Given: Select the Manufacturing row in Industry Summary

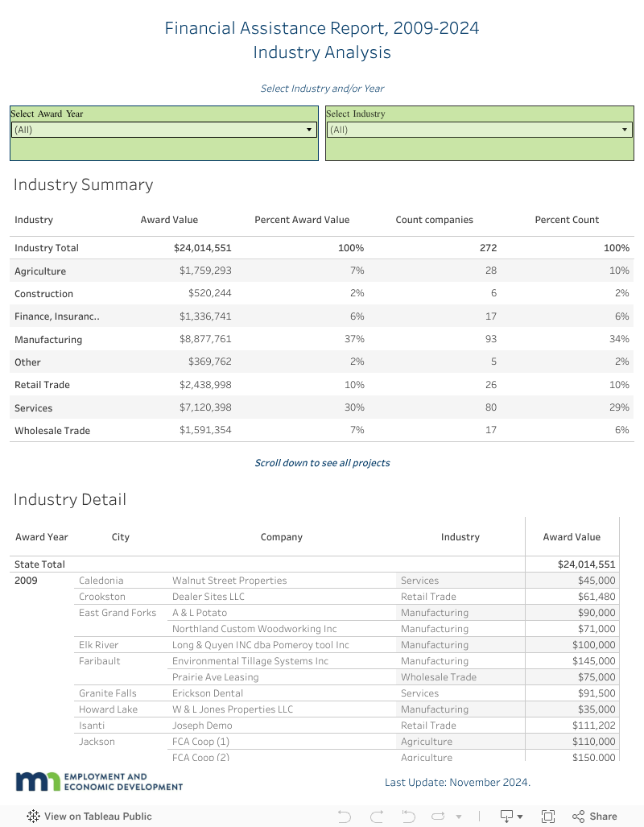Looking at the screenshot, I should click(48, 340).
